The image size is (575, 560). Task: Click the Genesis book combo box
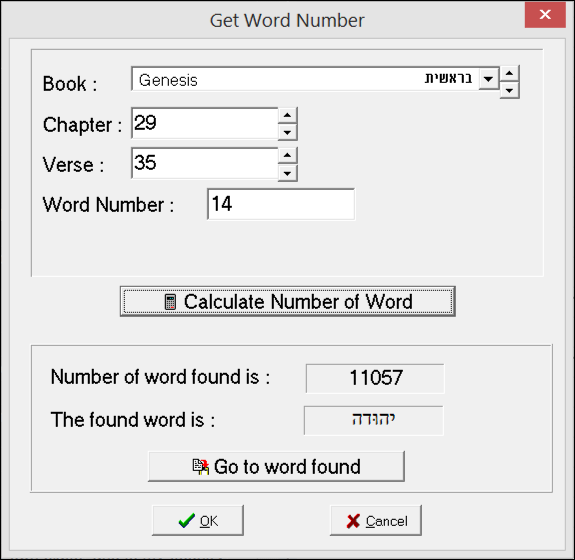[x=305, y=78]
